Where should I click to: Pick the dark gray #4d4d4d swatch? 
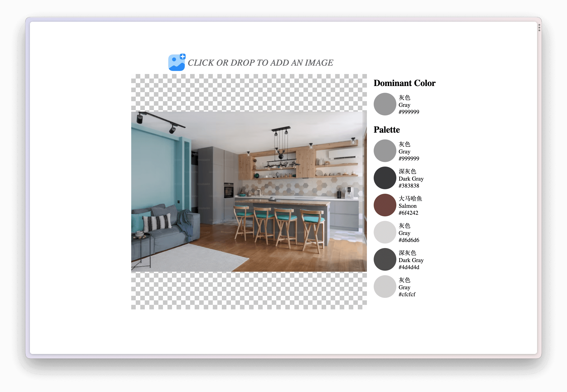(x=385, y=259)
